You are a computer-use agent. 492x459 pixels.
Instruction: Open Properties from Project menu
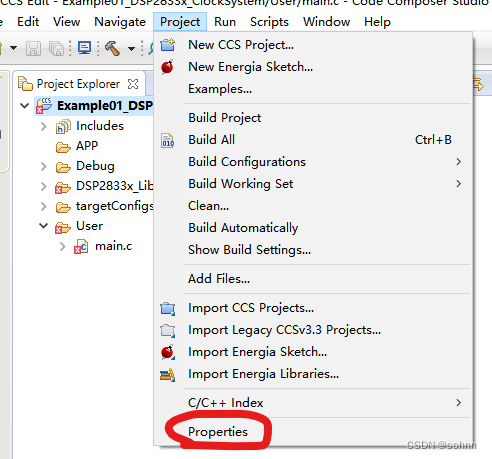click(x=313, y=432)
